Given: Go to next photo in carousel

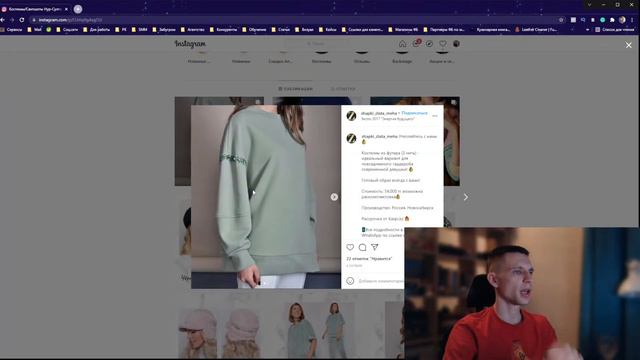Looking at the screenshot, I should (334, 197).
